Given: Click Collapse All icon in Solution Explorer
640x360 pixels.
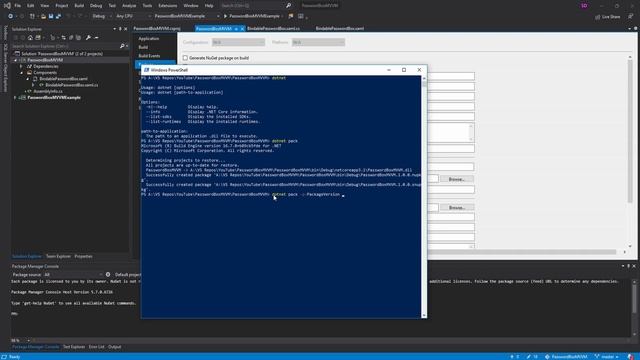Looking at the screenshot, I should 71,38.
